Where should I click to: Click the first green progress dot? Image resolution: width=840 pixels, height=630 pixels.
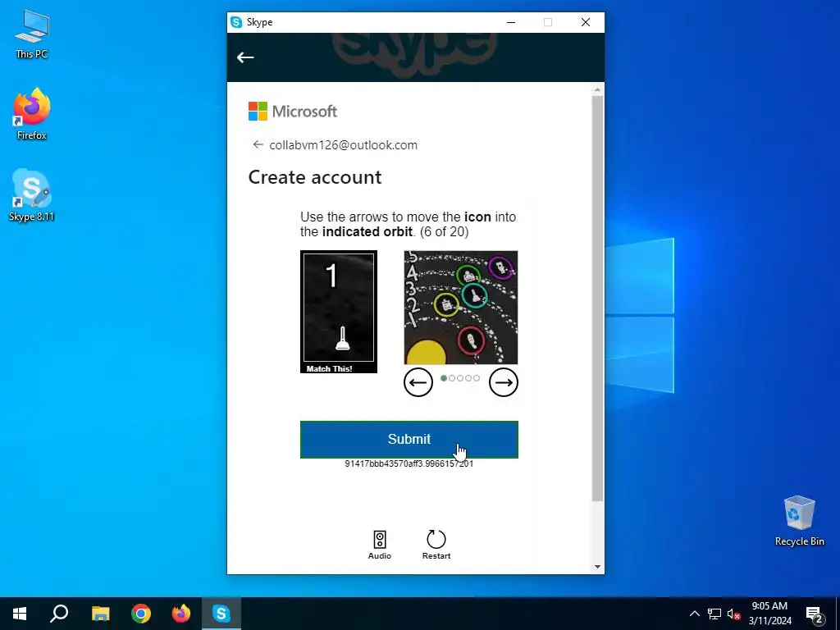pos(444,377)
